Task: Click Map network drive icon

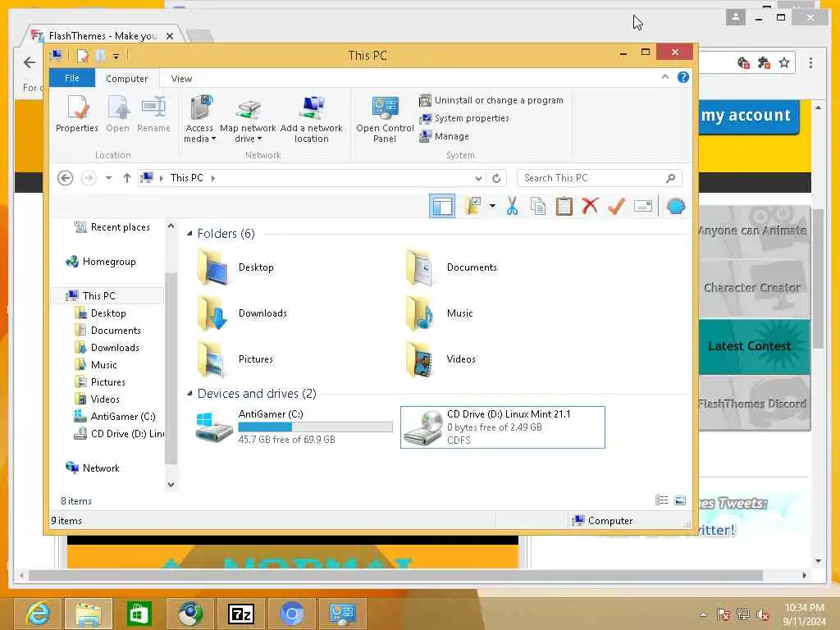Action: (x=248, y=119)
